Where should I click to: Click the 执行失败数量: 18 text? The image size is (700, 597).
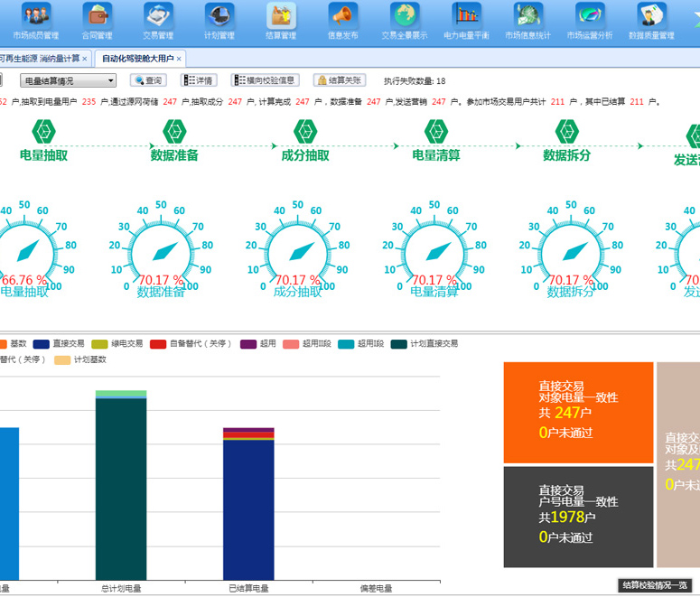(415, 80)
